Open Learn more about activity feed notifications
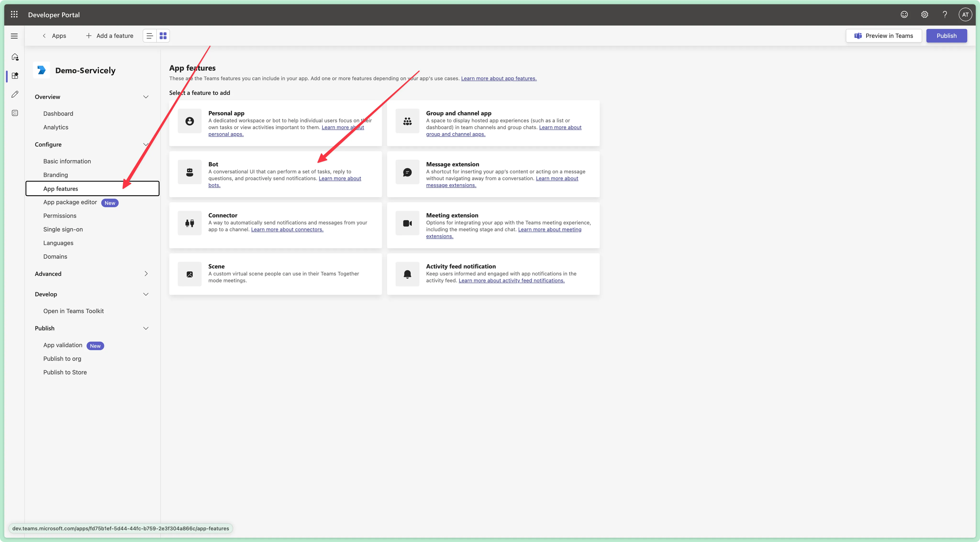Screen dimensions: 980x542 tap(512, 280)
